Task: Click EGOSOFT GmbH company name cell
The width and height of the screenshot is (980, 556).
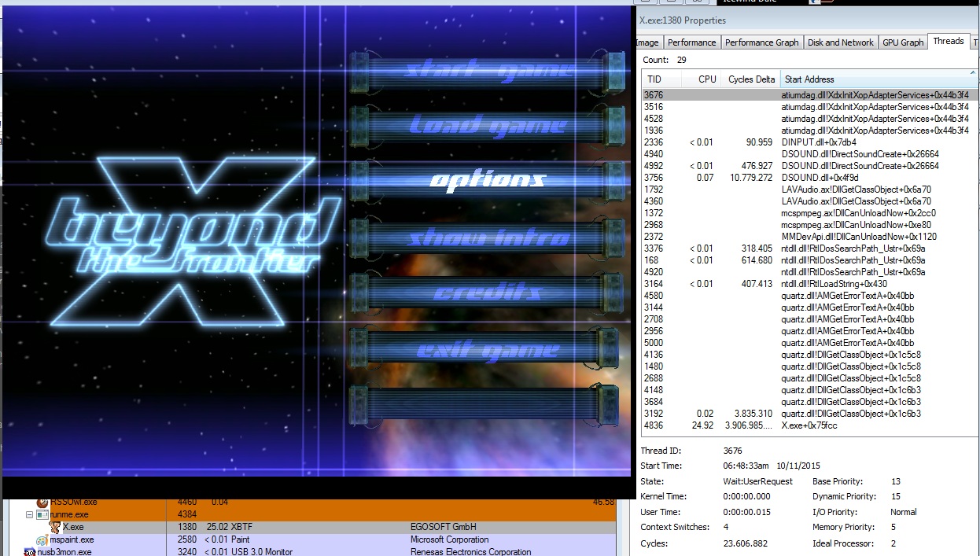Action: (x=443, y=527)
